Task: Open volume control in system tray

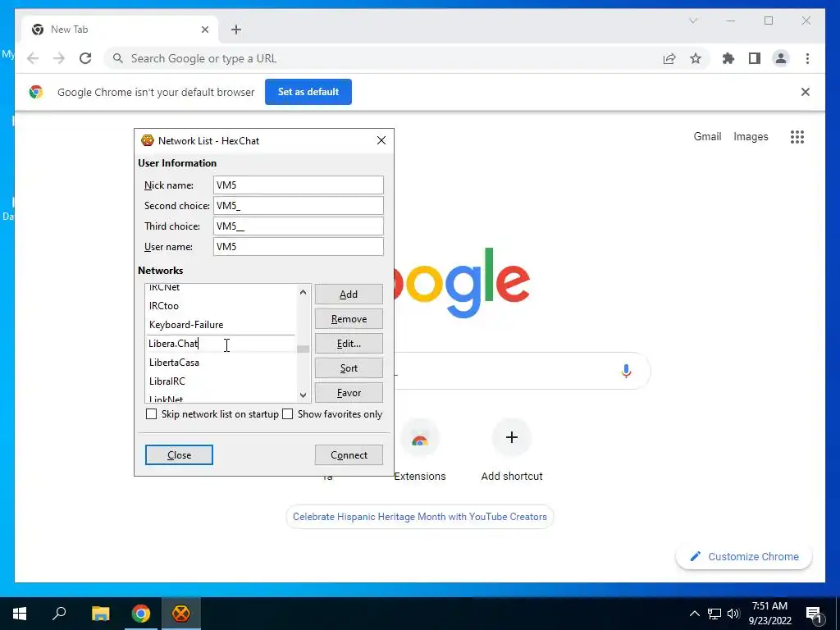Action: click(733, 614)
